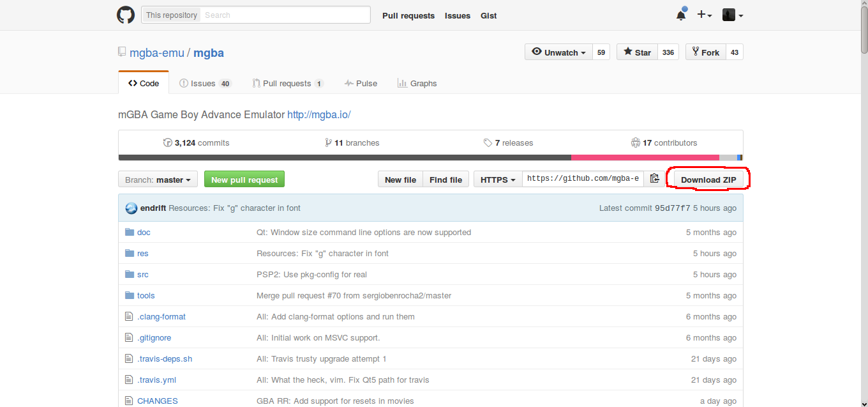The height and width of the screenshot is (407, 868).
Task: Open the notifications bell icon
Action: click(681, 15)
